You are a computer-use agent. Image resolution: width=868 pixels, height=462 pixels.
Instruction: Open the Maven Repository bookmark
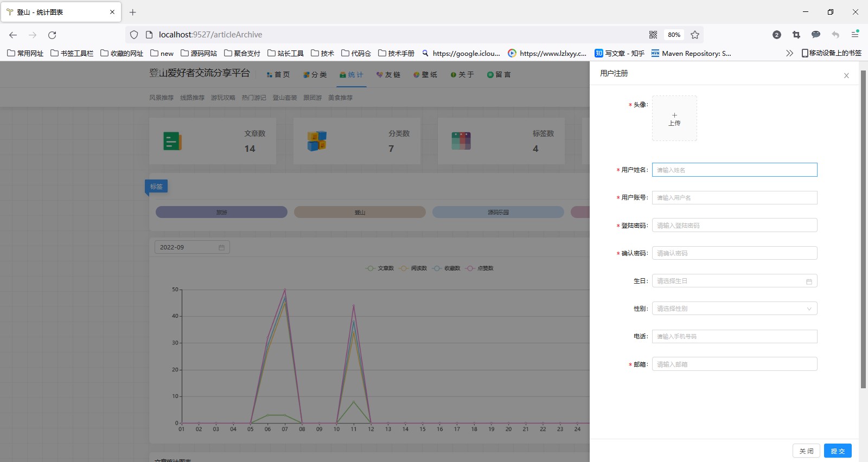(x=691, y=53)
